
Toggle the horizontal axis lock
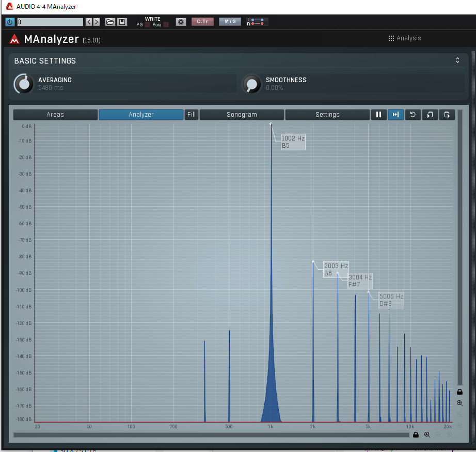coord(416,435)
